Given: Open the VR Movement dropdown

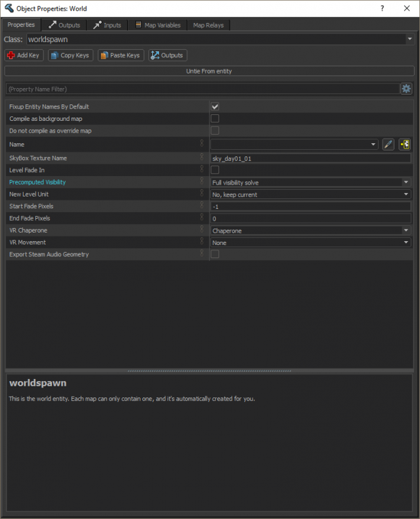Looking at the screenshot, I should click(406, 242).
